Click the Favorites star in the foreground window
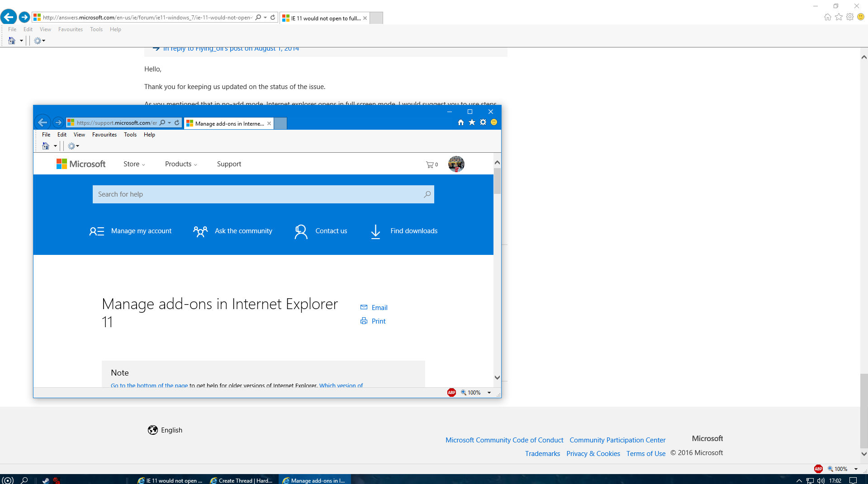Image resolution: width=868 pixels, height=484 pixels. pyautogui.click(x=472, y=122)
